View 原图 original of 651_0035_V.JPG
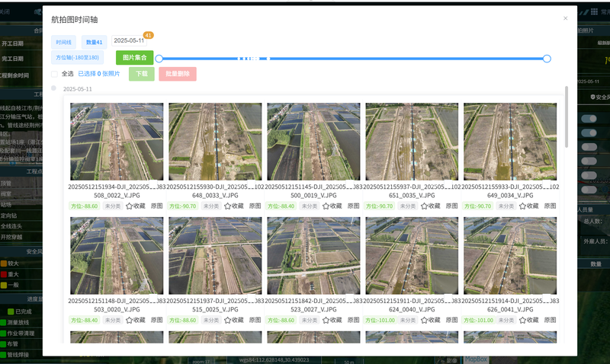Image resolution: width=610 pixels, height=364 pixels. click(452, 206)
